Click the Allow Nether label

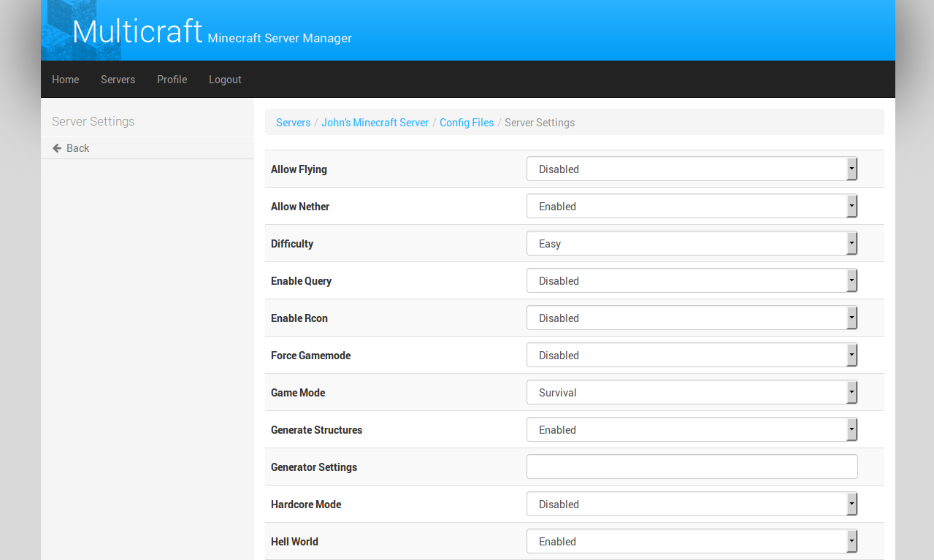[300, 207]
